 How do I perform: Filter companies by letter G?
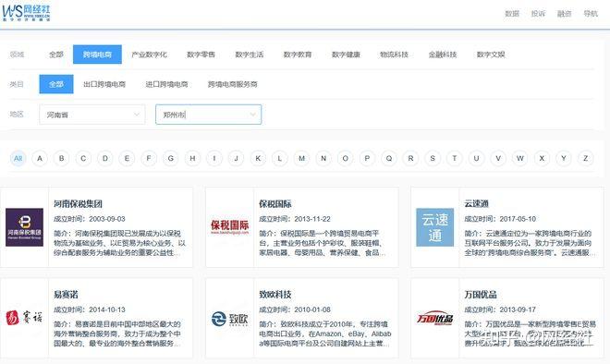point(170,158)
